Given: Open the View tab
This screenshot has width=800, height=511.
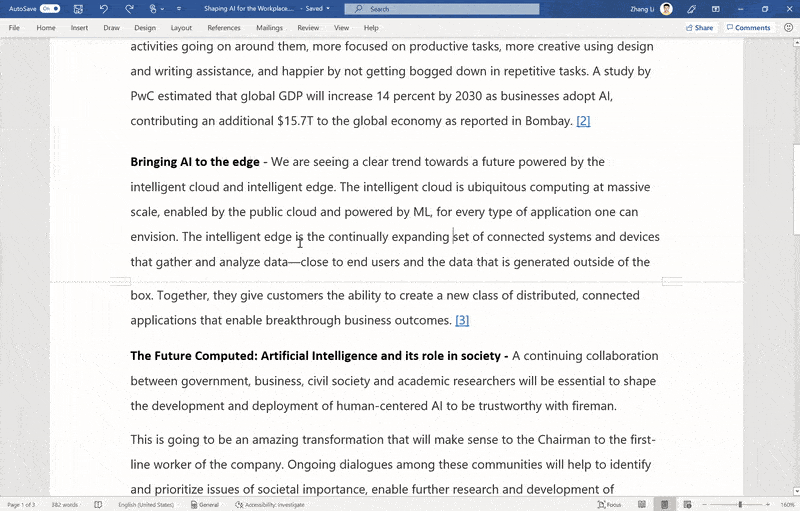Looking at the screenshot, I should click(x=341, y=28).
